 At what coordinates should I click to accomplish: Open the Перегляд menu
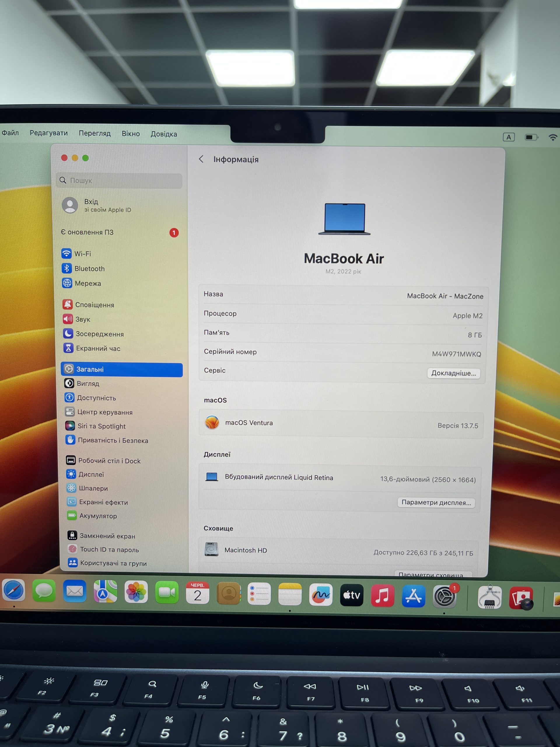click(95, 133)
